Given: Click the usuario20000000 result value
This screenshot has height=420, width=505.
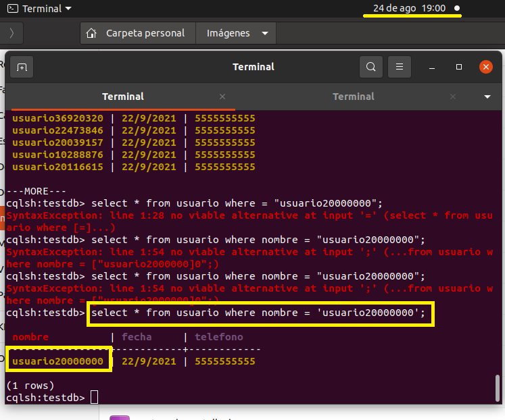Looking at the screenshot, I should click(58, 361).
